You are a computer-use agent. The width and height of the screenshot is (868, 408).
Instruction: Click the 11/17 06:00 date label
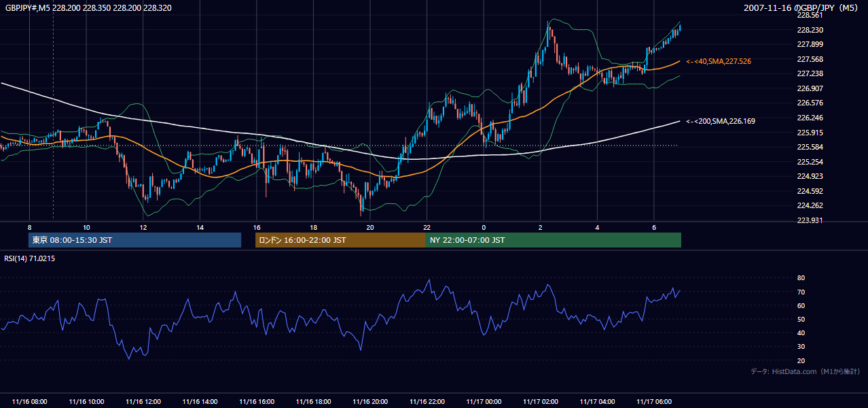654,402
